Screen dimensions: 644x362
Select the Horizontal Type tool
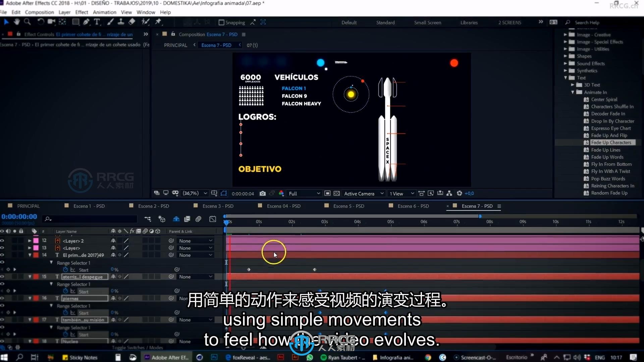(x=97, y=22)
